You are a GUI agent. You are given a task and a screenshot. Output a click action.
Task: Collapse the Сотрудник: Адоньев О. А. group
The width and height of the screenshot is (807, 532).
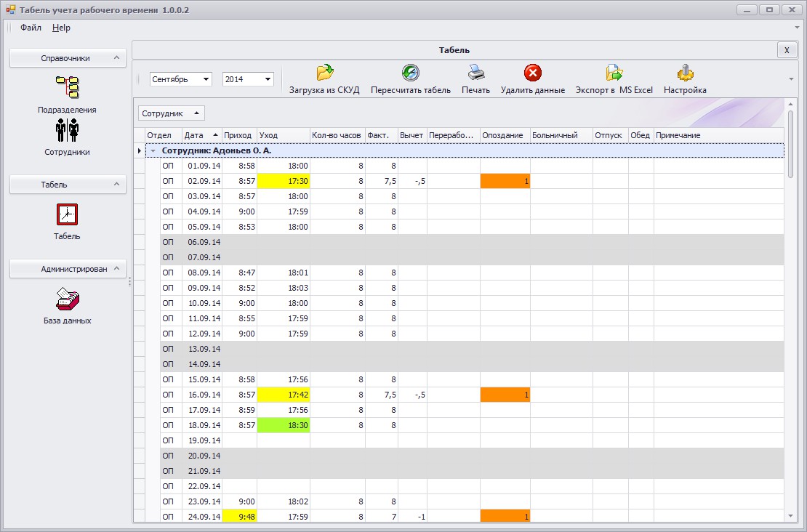pyautogui.click(x=153, y=150)
